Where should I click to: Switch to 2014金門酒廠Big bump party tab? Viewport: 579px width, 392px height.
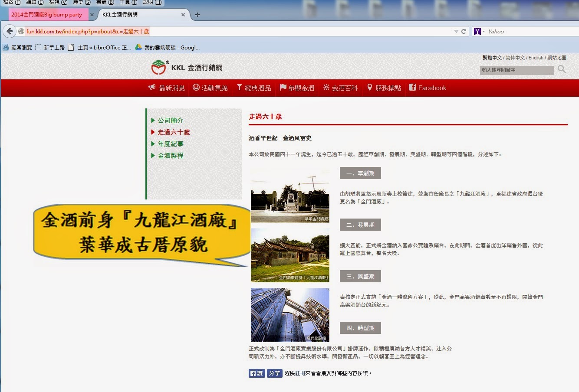(x=46, y=14)
